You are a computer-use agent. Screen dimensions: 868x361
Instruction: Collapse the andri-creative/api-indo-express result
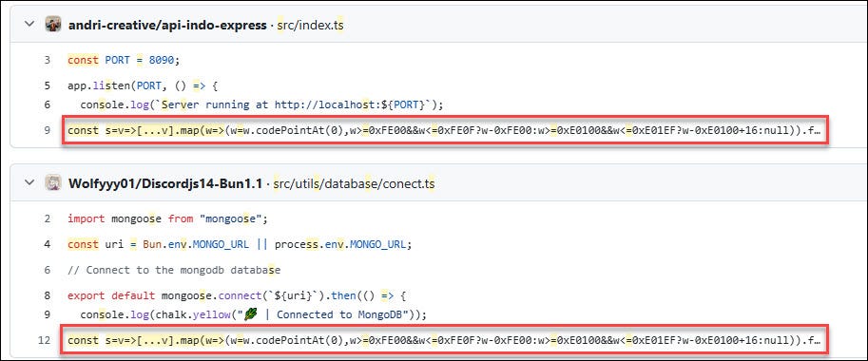click(x=29, y=25)
